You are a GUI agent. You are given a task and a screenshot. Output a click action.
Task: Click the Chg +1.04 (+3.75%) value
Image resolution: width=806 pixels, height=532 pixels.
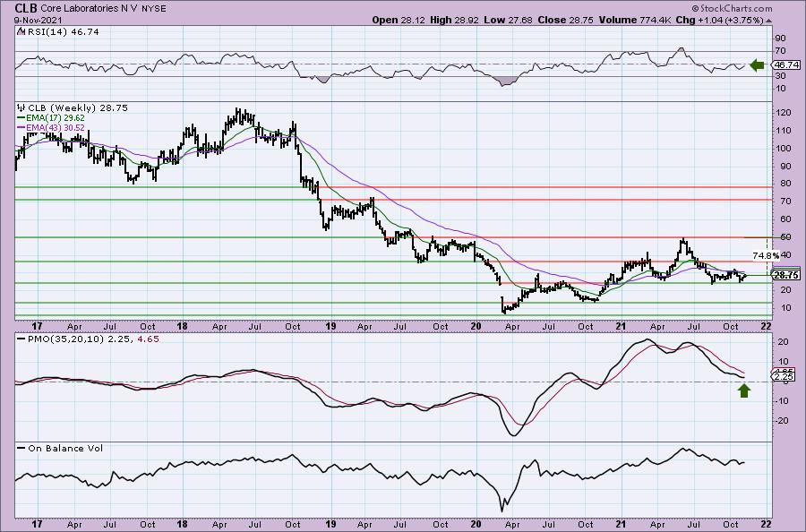(x=720, y=20)
